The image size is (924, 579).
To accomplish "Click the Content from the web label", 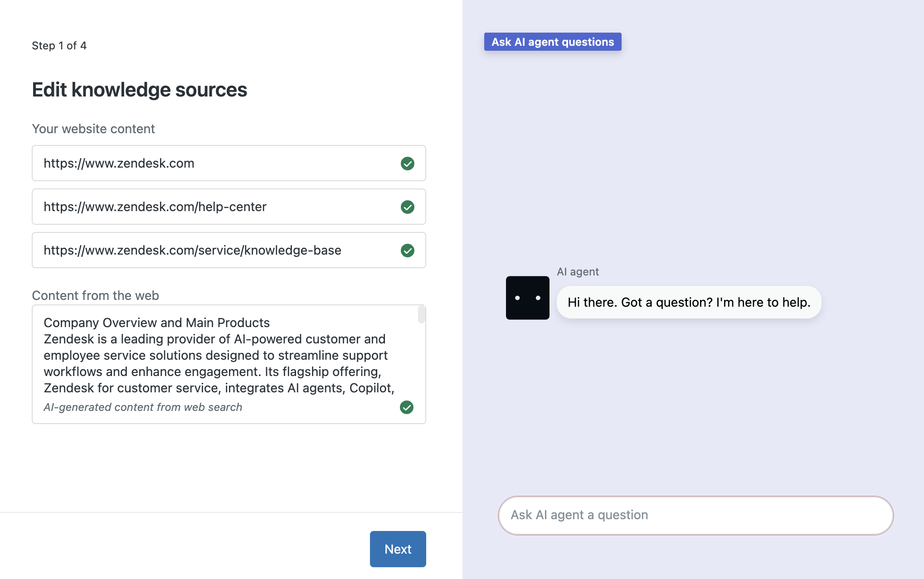I will pos(95,296).
